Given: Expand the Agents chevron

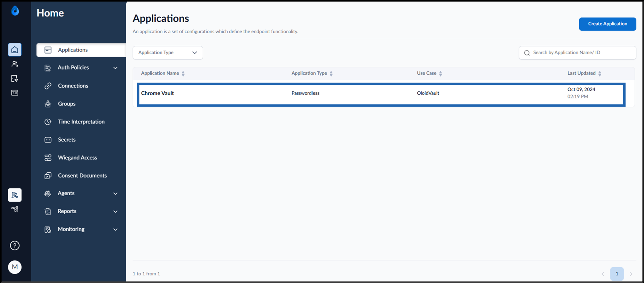Looking at the screenshot, I should [x=115, y=193].
